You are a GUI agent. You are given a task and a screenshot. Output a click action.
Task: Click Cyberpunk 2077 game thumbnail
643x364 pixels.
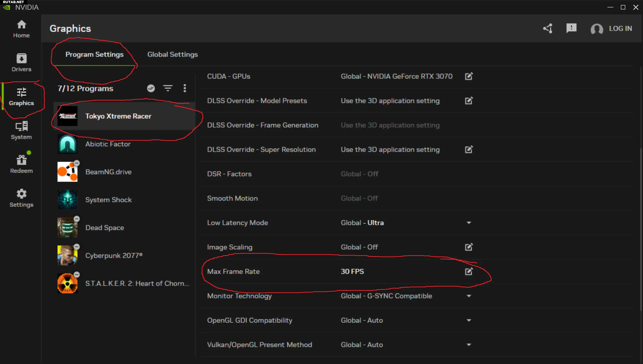pyautogui.click(x=67, y=255)
